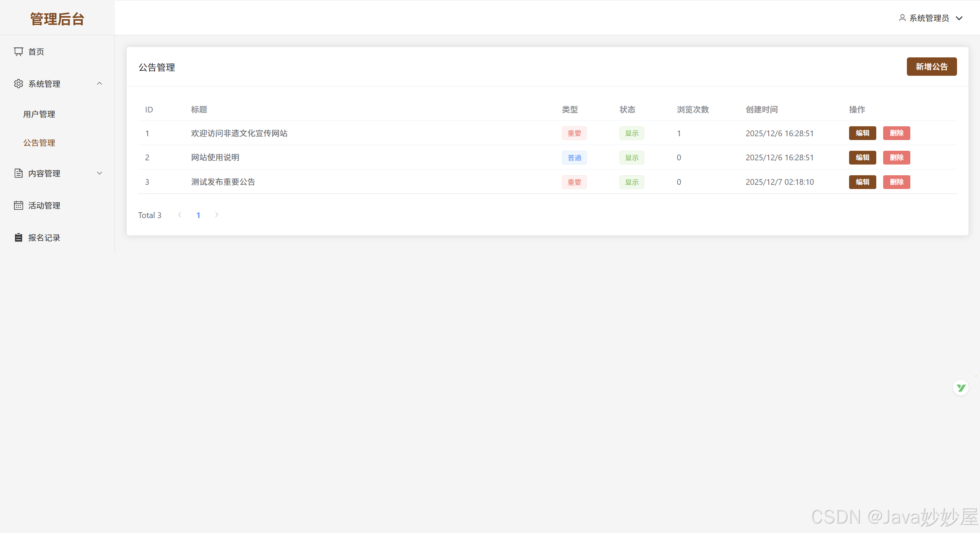Delete the 测试发布重要公告 announcement
The height and width of the screenshot is (533, 980).
pyautogui.click(x=896, y=182)
